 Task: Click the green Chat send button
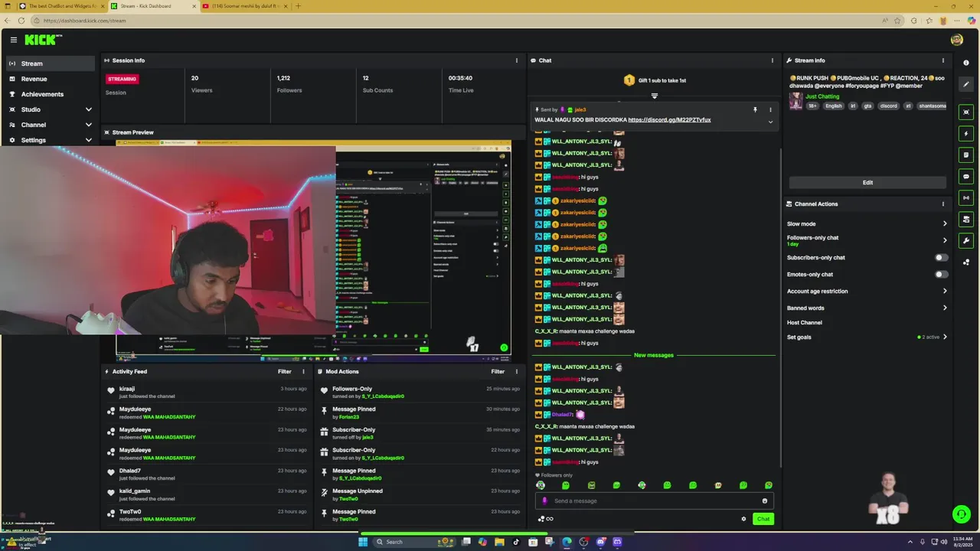[763, 520]
